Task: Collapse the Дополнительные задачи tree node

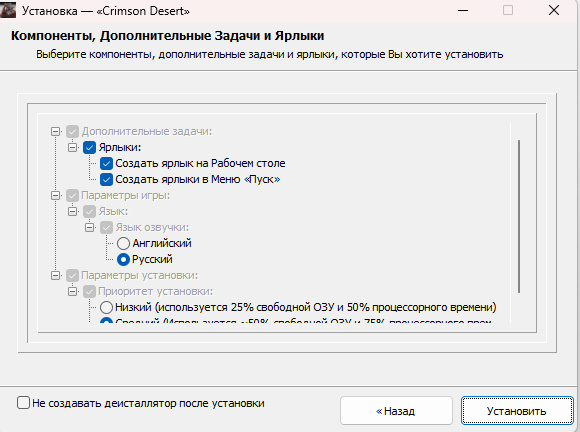Action: [x=55, y=131]
